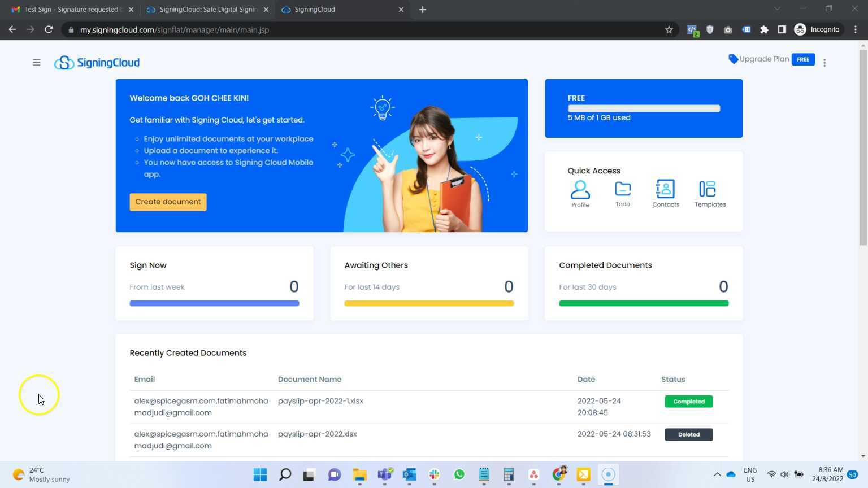Open the Todo quick access icon
This screenshot has height=488, width=868.
tap(622, 189)
